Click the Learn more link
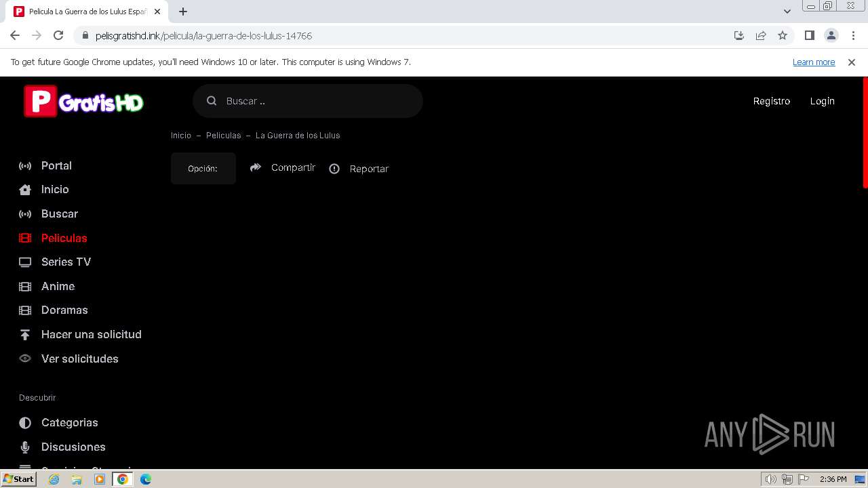The height and width of the screenshot is (488, 868). [814, 62]
